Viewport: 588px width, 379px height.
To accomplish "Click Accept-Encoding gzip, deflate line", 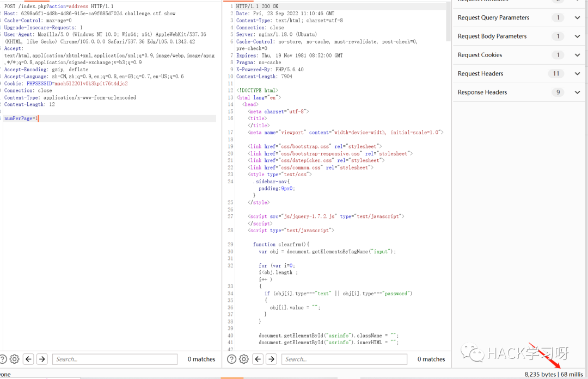I will tap(46, 70).
